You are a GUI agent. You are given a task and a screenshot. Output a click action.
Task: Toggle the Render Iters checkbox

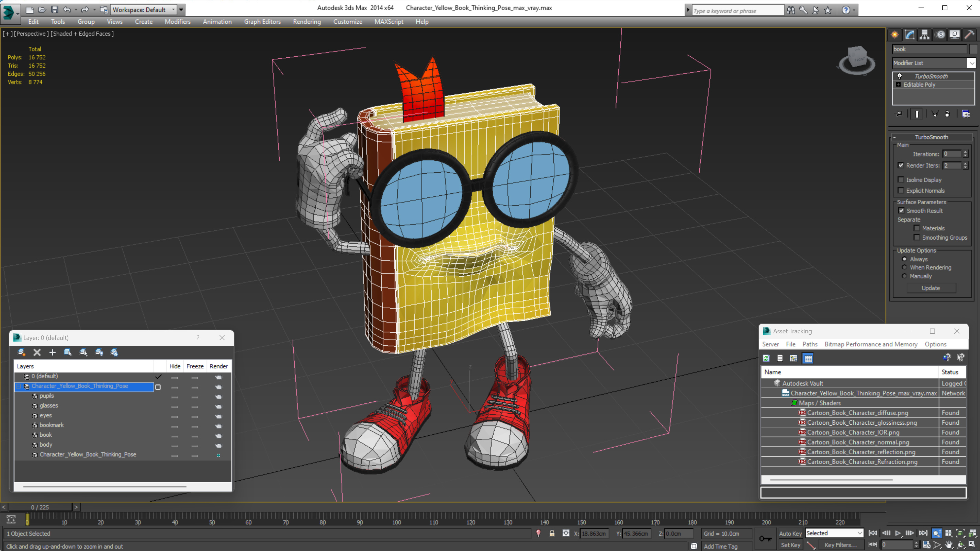click(x=901, y=165)
